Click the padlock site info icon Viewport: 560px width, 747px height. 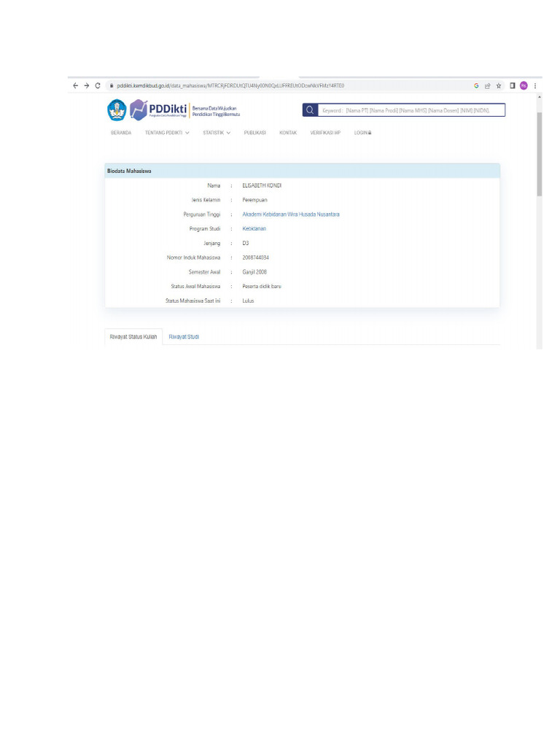[112, 86]
